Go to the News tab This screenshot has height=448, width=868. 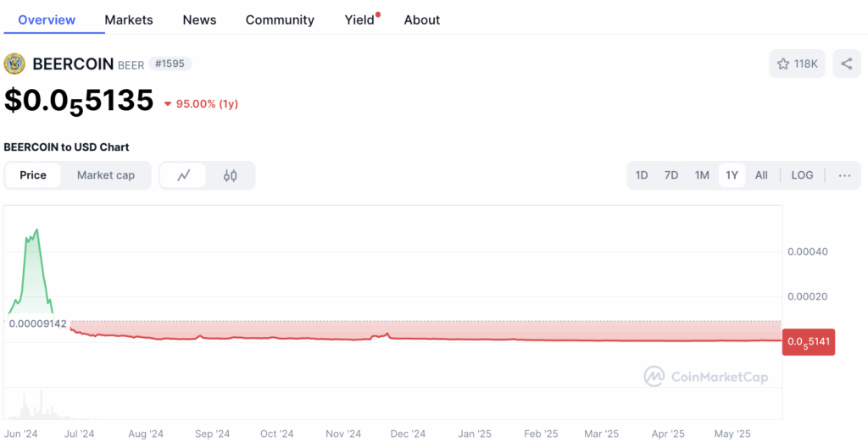click(199, 20)
